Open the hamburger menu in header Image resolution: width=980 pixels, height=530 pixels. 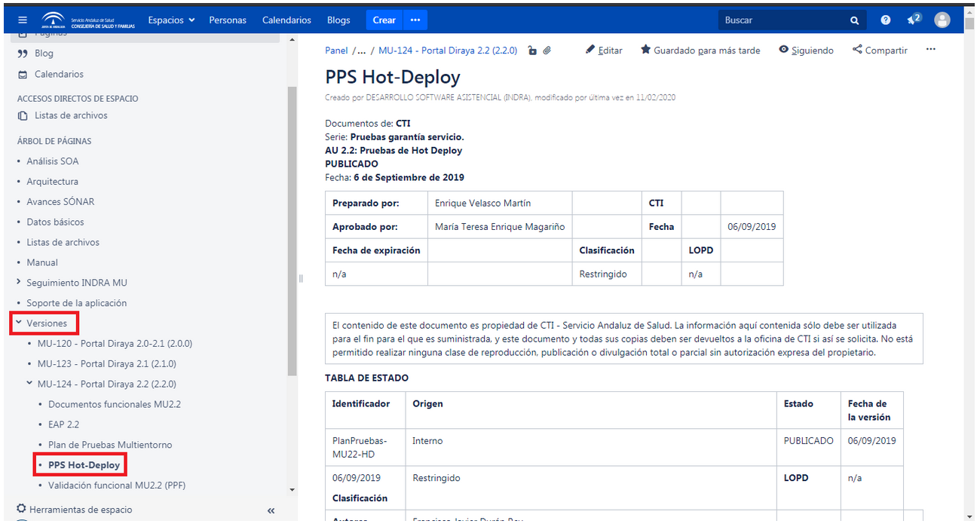[x=23, y=20]
